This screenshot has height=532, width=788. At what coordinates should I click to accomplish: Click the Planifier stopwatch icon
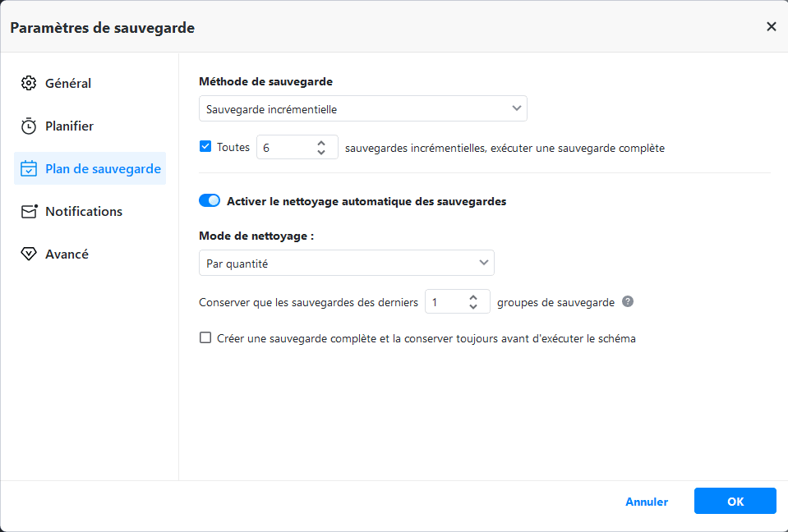point(29,126)
